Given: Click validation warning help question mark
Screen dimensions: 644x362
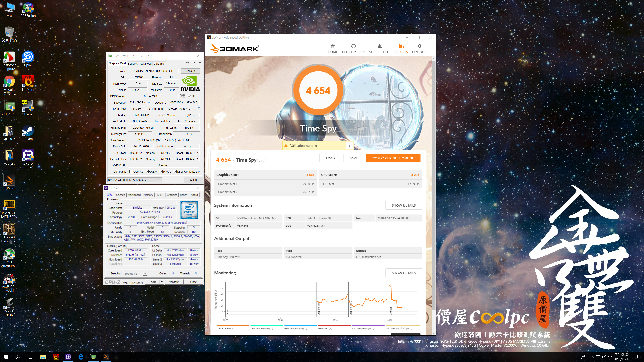Looking at the screenshot, I should click(x=349, y=146).
